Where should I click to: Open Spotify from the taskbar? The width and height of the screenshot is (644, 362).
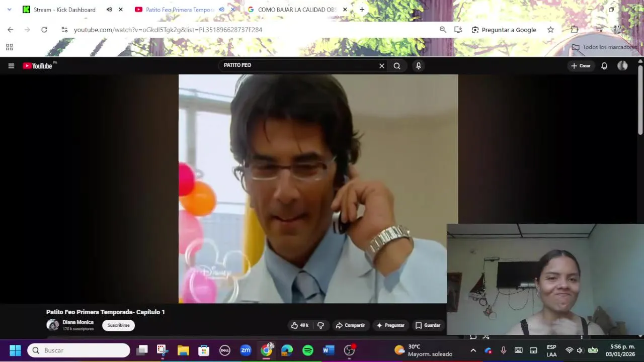click(x=308, y=350)
